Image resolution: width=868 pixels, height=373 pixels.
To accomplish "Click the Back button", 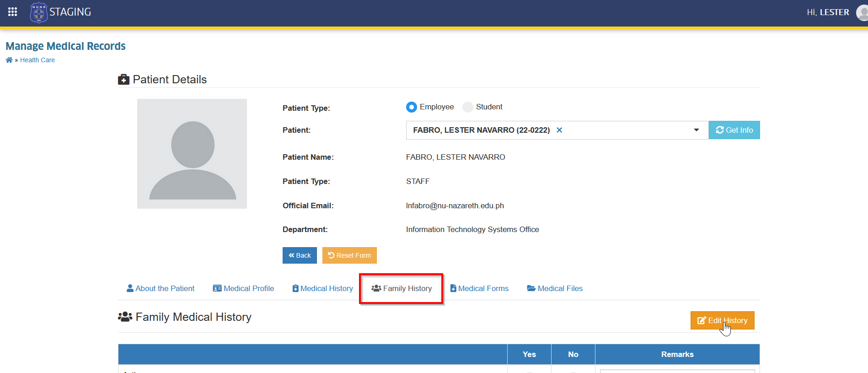I will (x=300, y=255).
